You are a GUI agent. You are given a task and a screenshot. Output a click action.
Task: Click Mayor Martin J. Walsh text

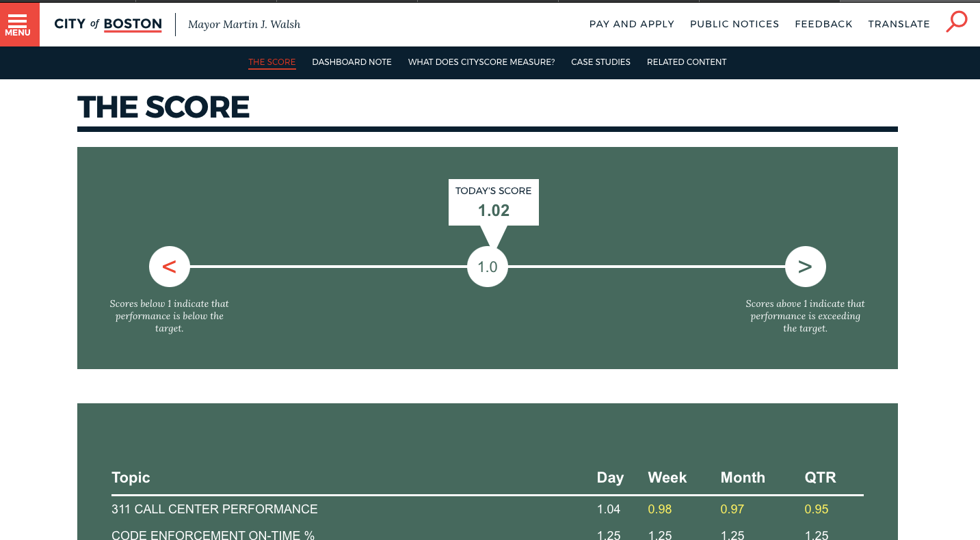(x=244, y=25)
